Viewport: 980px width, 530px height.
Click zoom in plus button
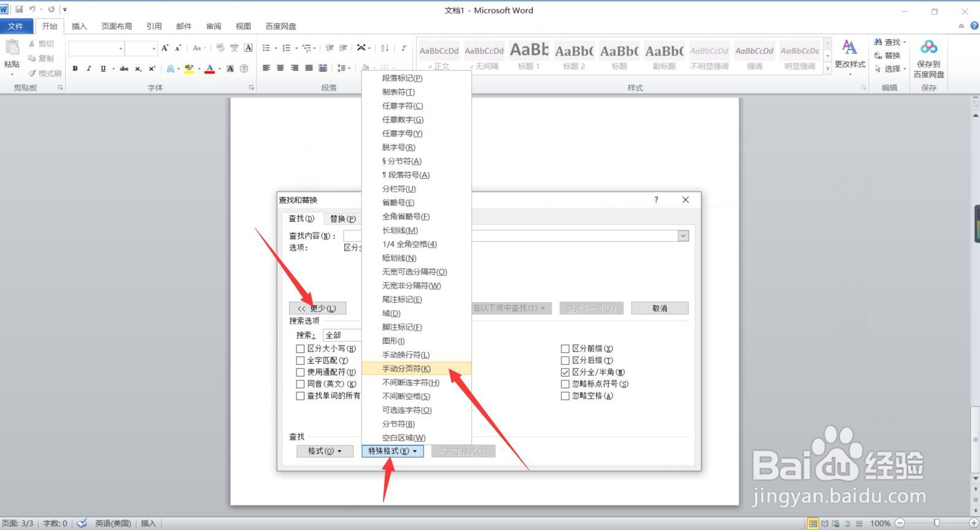[x=973, y=523]
